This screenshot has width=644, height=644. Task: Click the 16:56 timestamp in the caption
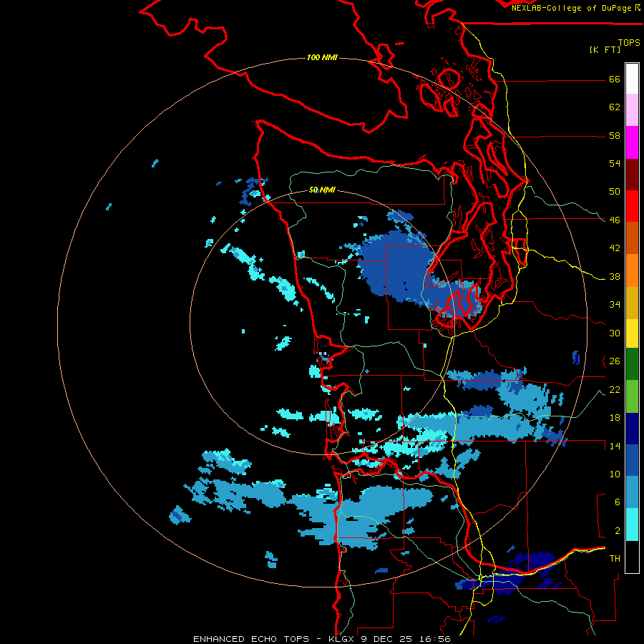[x=435, y=639]
